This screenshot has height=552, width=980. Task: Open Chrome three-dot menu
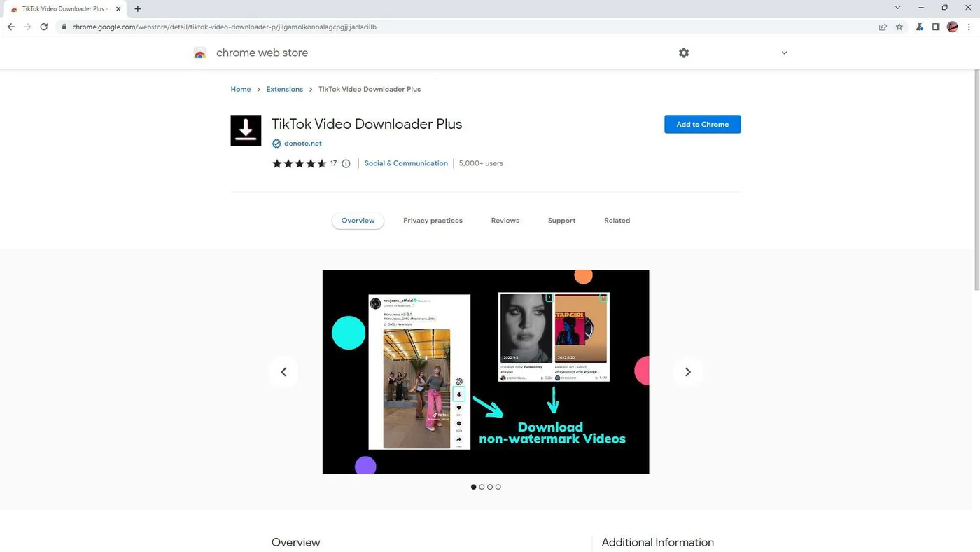coord(969,27)
